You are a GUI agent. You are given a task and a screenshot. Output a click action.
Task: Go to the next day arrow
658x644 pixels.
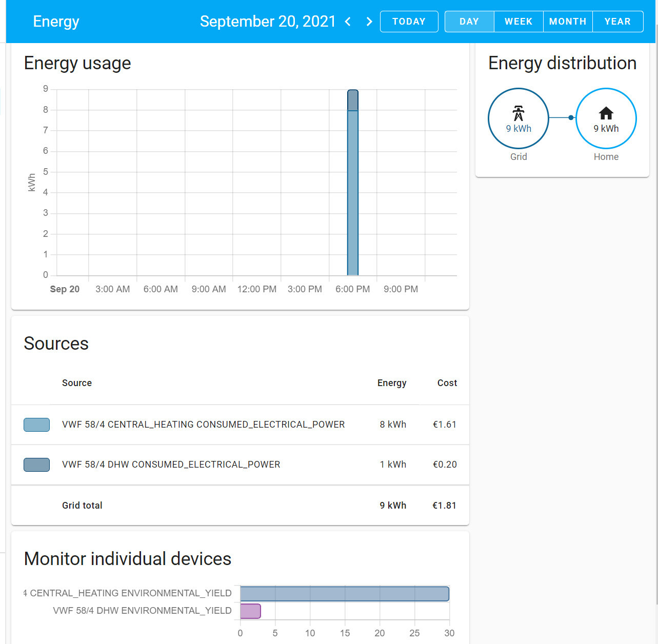coord(369,22)
